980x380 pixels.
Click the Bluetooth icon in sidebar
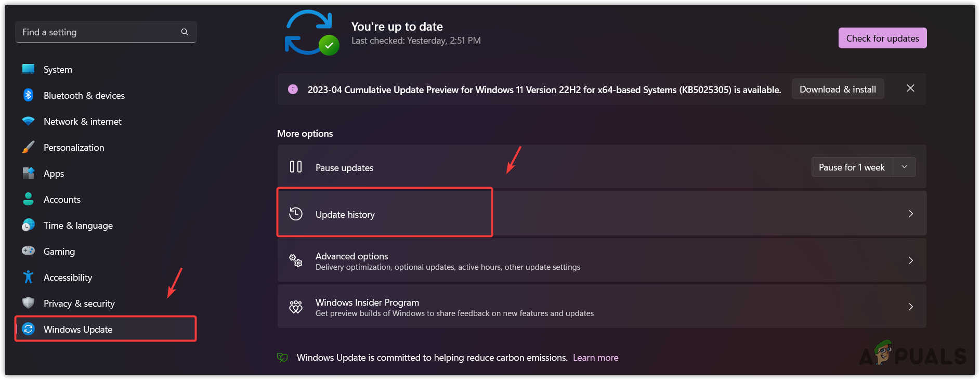[x=29, y=95]
